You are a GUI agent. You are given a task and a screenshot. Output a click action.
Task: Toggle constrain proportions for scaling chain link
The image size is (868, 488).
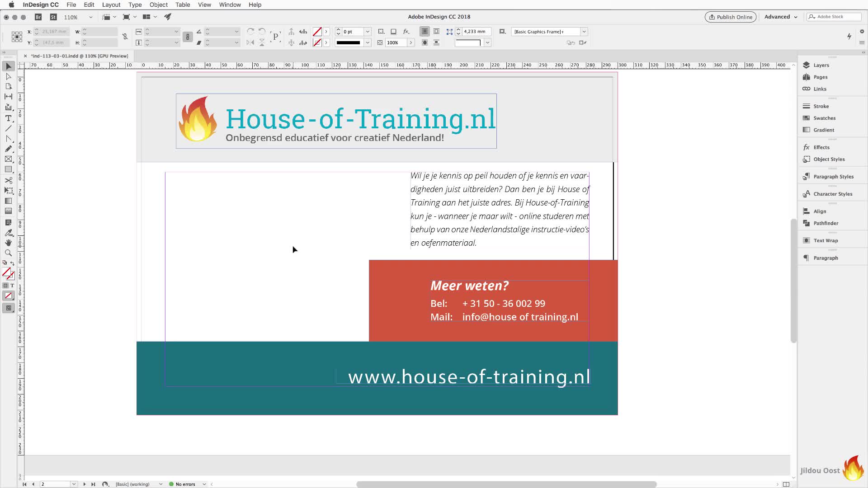click(x=188, y=37)
